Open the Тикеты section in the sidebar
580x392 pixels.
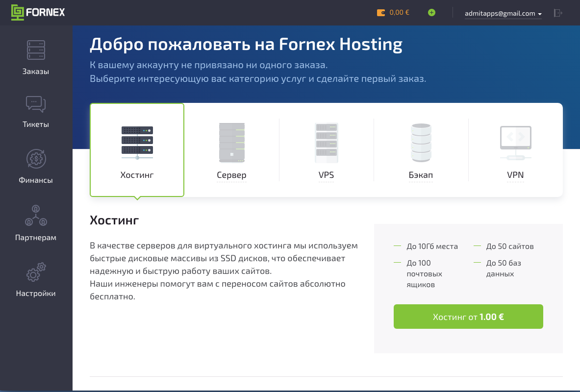[36, 111]
